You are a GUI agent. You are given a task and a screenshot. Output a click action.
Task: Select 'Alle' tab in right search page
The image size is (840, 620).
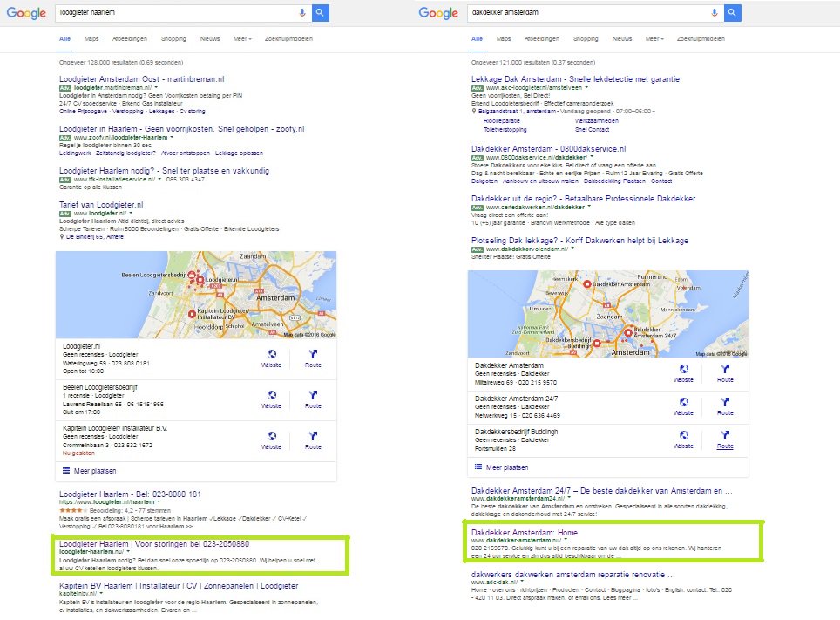pyautogui.click(x=477, y=38)
